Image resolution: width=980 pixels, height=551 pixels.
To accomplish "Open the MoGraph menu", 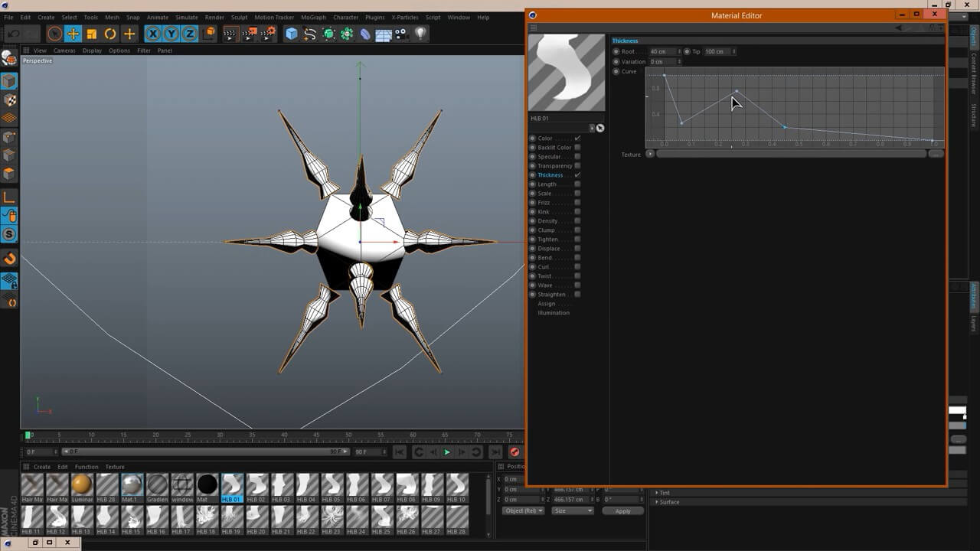I will pyautogui.click(x=312, y=17).
